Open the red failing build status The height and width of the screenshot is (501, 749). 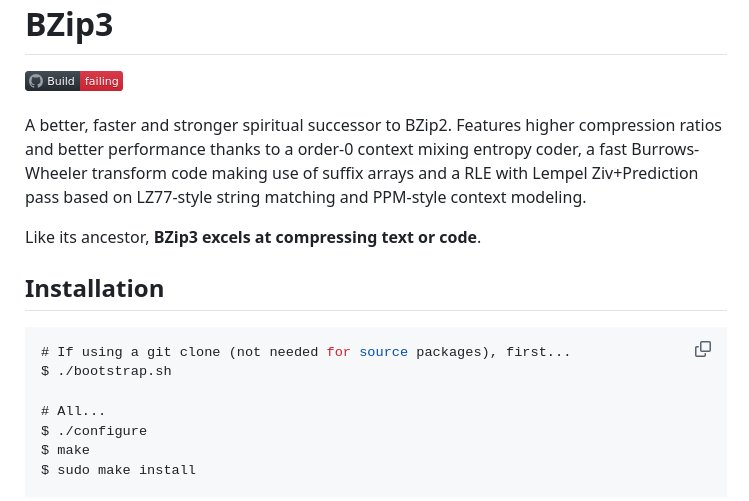point(101,81)
